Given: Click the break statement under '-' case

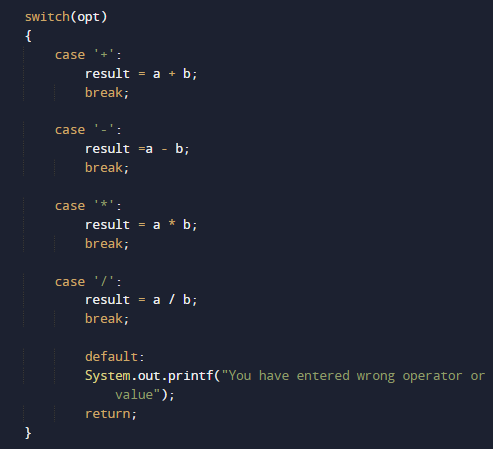Looking at the screenshot, I should click(x=107, y=168).
